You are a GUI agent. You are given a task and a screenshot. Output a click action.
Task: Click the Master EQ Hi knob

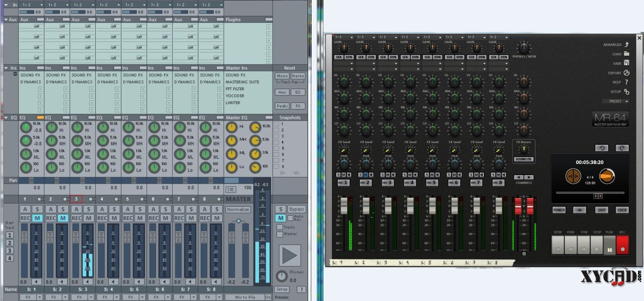pos(232,128)
